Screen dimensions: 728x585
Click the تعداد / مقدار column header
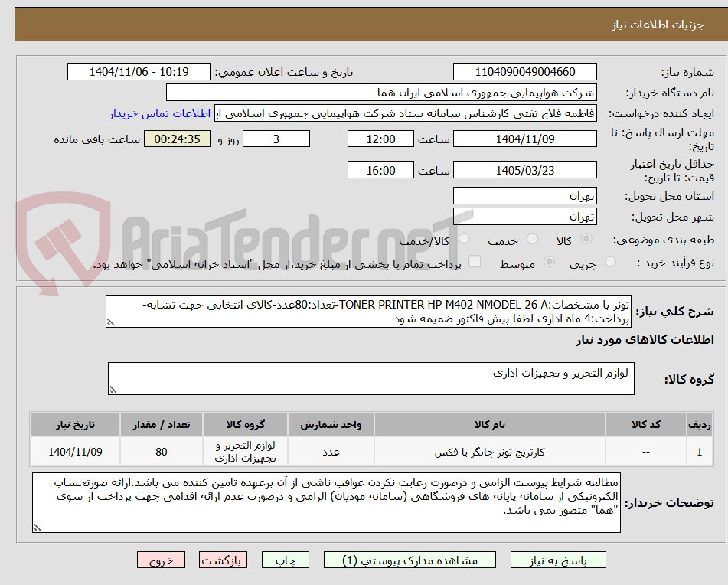coord(161,425)
